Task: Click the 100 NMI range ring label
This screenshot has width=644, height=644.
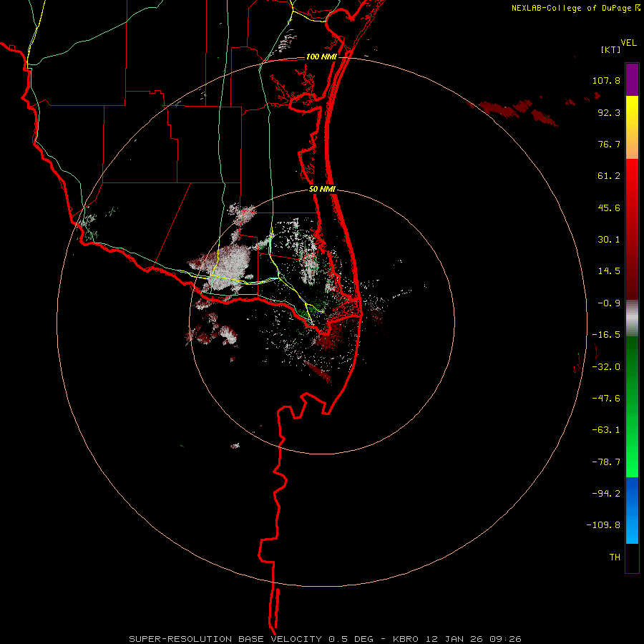Action: [321, 57]
